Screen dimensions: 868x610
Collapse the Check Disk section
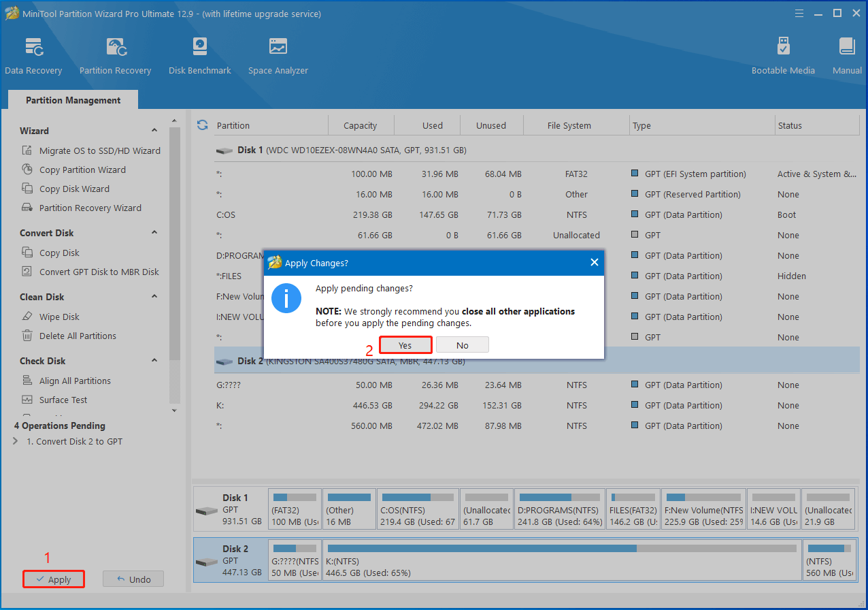pyautogui.click(x=154, y=360)
